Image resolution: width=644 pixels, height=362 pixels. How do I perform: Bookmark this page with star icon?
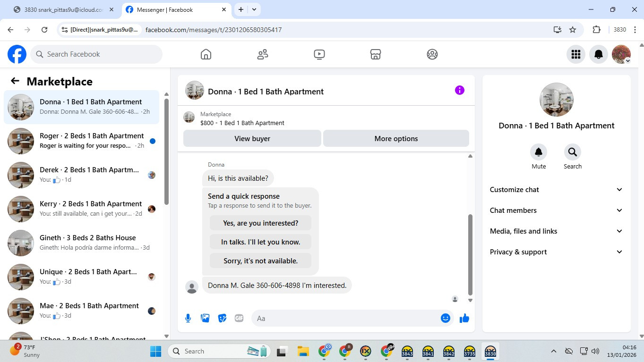pyautogui.click(x=573, y=30)
